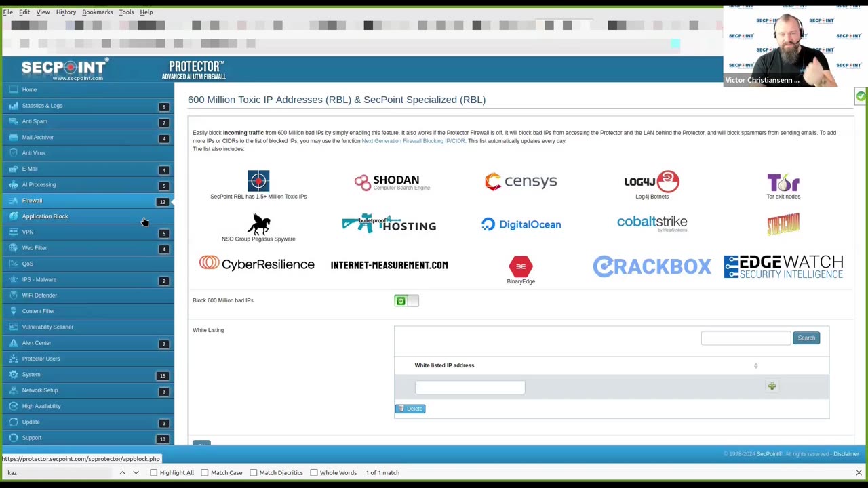This screenshot has width=868, height=488.
Task: Click the Web Filter sidebar icon
Action: pyautogui.click(x=14, y=248)
